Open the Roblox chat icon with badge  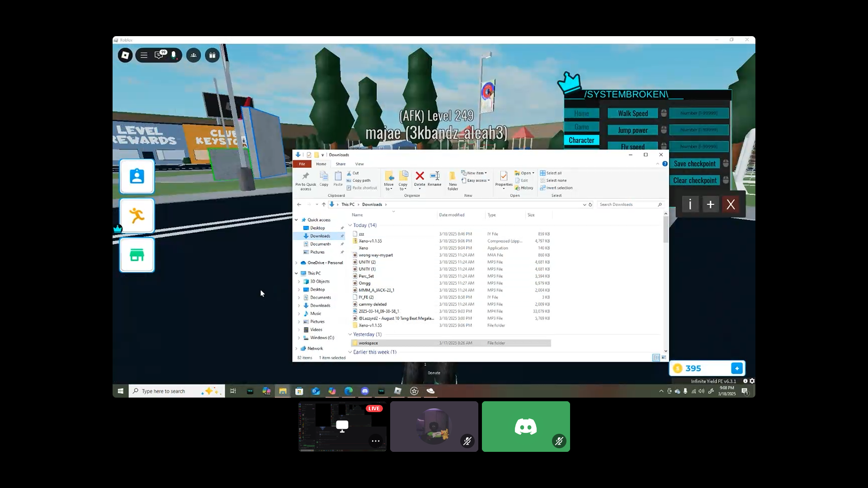(x=159, y=55)
